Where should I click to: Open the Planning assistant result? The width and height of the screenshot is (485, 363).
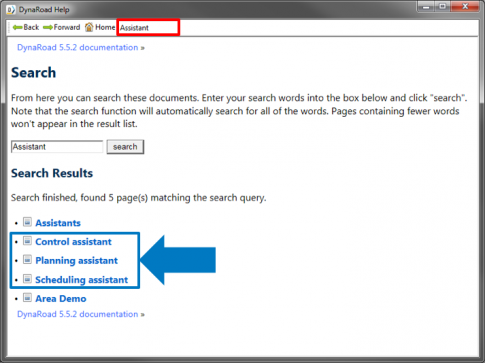pyautogui.click(x=76, y=261)
